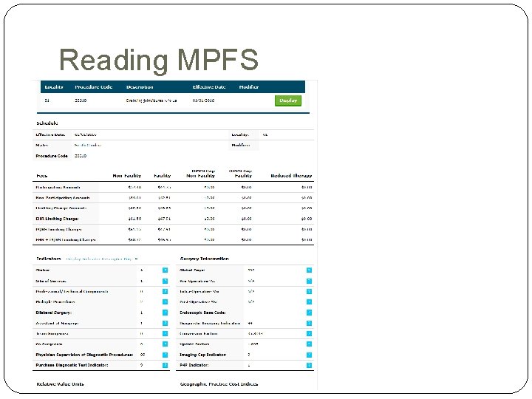Open help icon for Site of Service

[165, 281]
